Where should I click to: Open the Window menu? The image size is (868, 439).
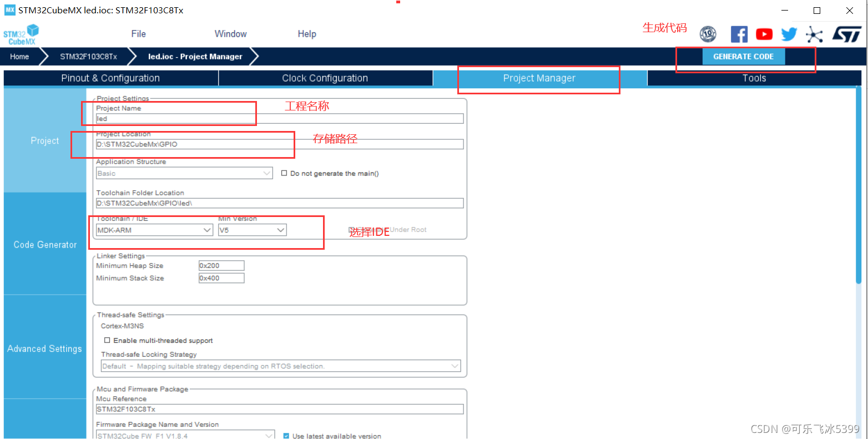231,34
